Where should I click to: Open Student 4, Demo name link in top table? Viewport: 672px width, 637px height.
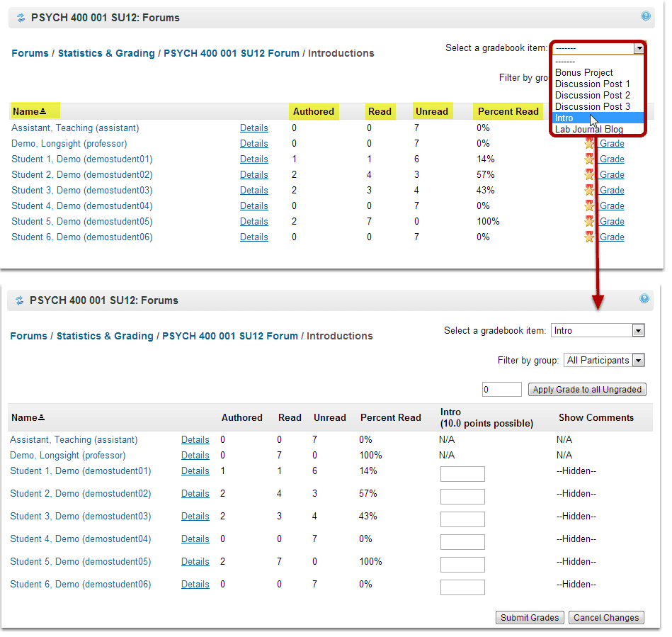click(x=82, y=206)
